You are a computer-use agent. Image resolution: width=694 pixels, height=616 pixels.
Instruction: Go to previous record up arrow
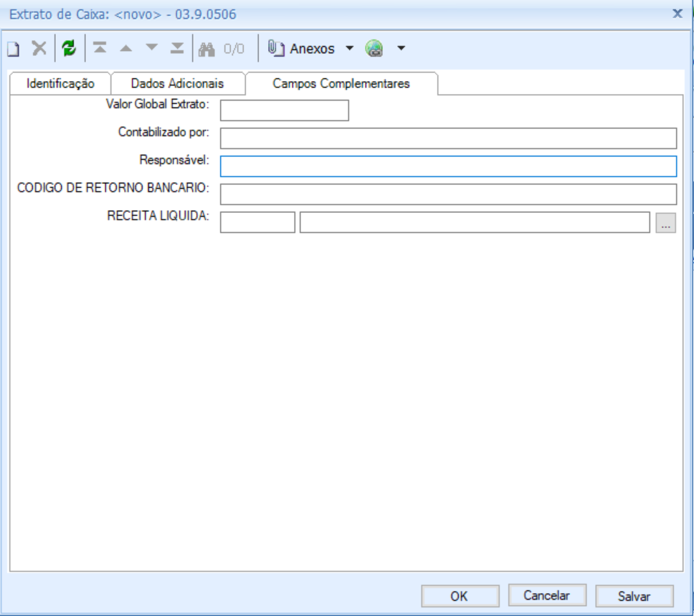coord(126,48)
